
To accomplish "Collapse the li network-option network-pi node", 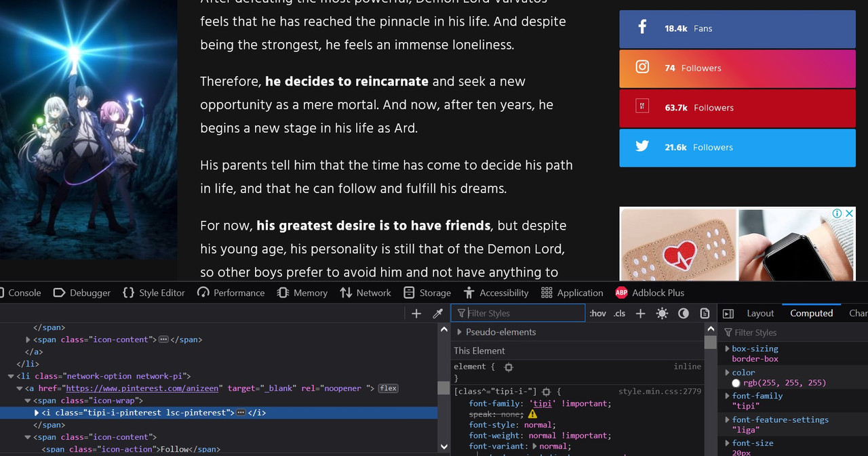I will [11, 376].
